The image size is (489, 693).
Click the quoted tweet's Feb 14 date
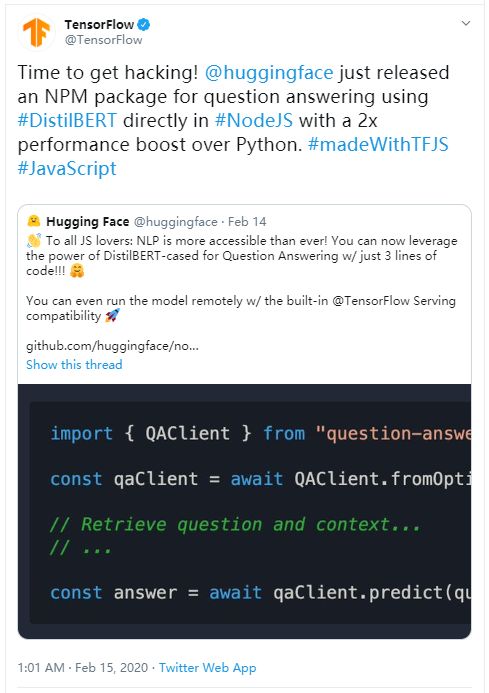click(x=247, y=221)
